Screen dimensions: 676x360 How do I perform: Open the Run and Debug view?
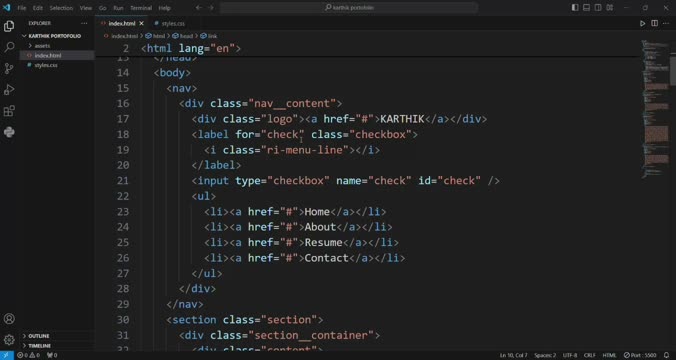(x=9, y=90)
